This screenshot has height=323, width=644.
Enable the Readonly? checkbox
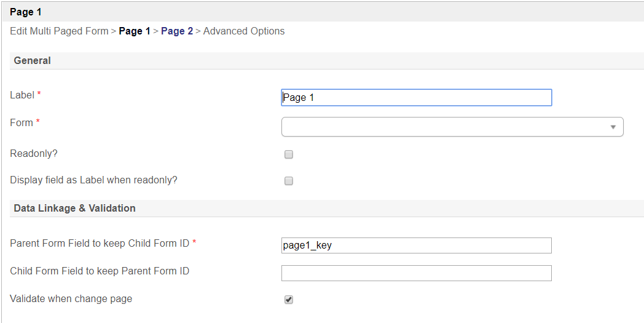(289, 154)
